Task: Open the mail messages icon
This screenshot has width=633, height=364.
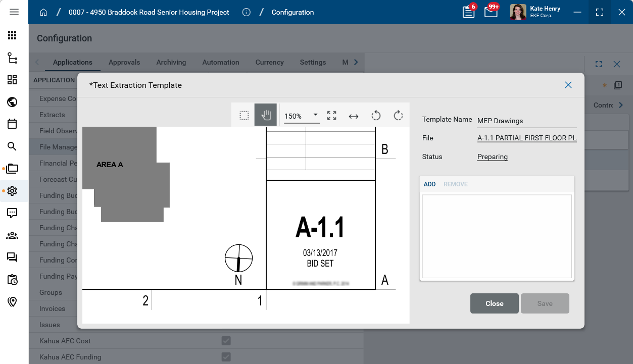Action: pos(491,12)
